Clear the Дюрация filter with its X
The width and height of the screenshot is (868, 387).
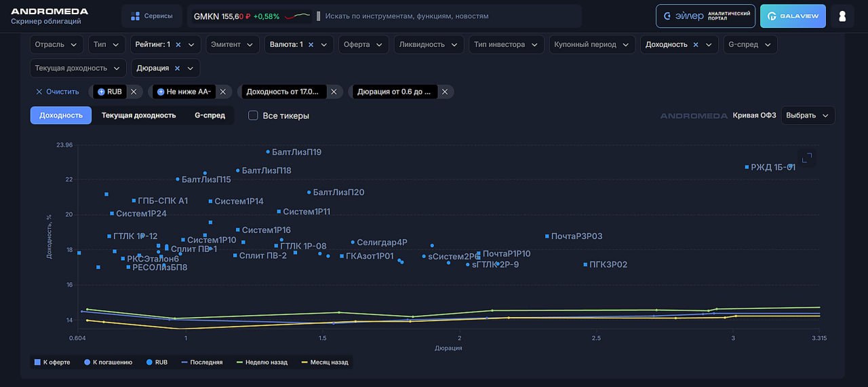[177, 69]
